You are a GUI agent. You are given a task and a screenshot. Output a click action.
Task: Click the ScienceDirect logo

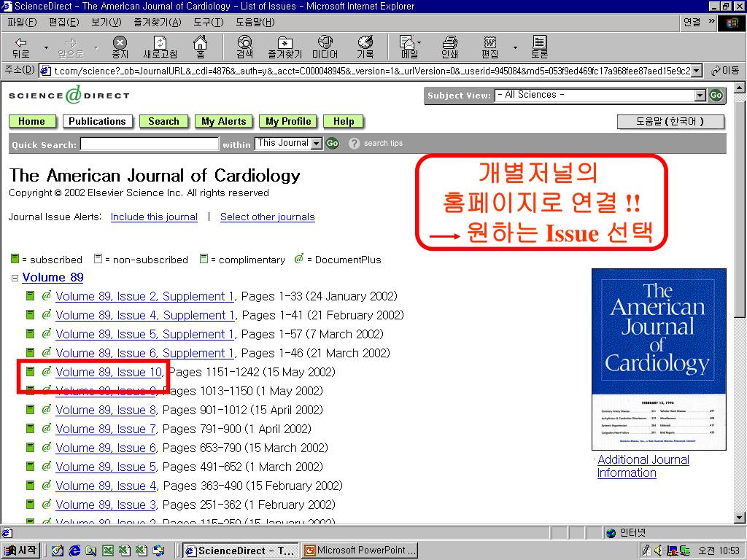69,96
